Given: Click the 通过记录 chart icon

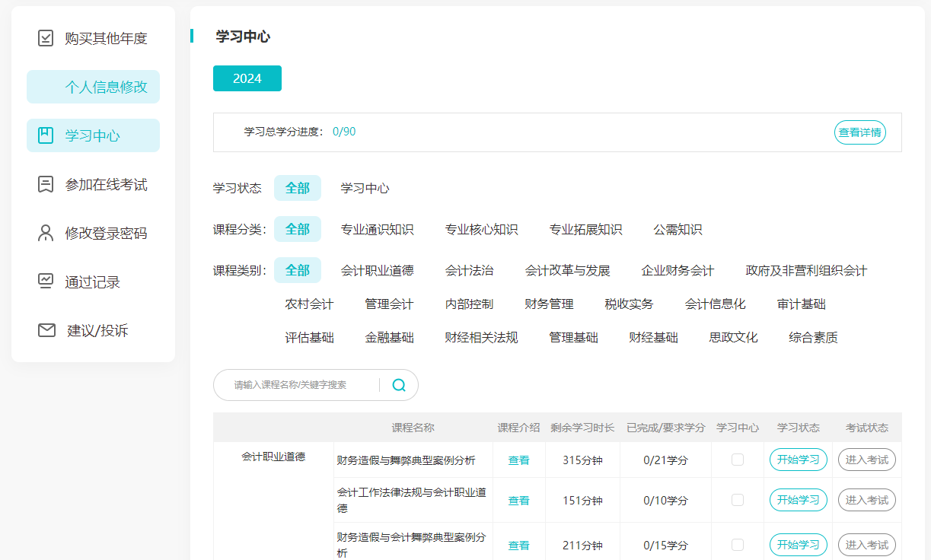Looking at the screenshot, I should click(46, 282).
